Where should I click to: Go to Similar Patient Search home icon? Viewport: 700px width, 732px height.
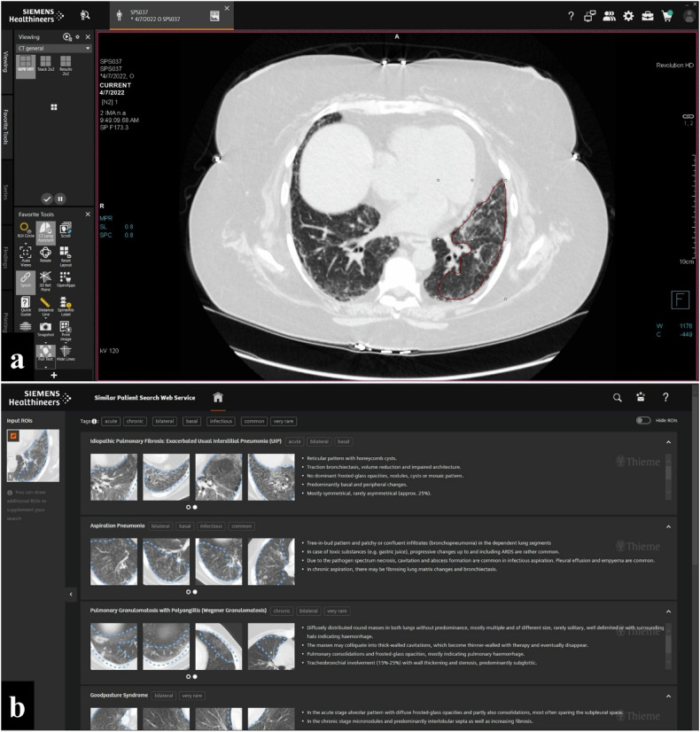pos(217,398)
